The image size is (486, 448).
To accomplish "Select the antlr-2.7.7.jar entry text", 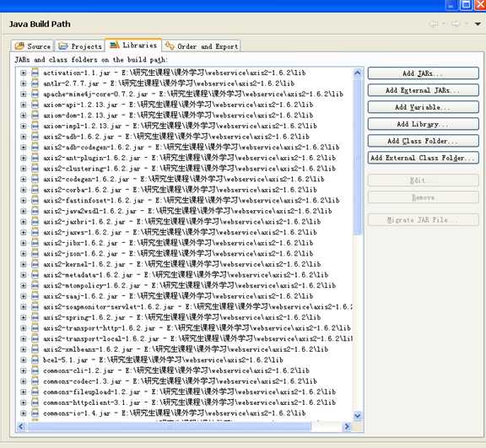I will point(169,84).
